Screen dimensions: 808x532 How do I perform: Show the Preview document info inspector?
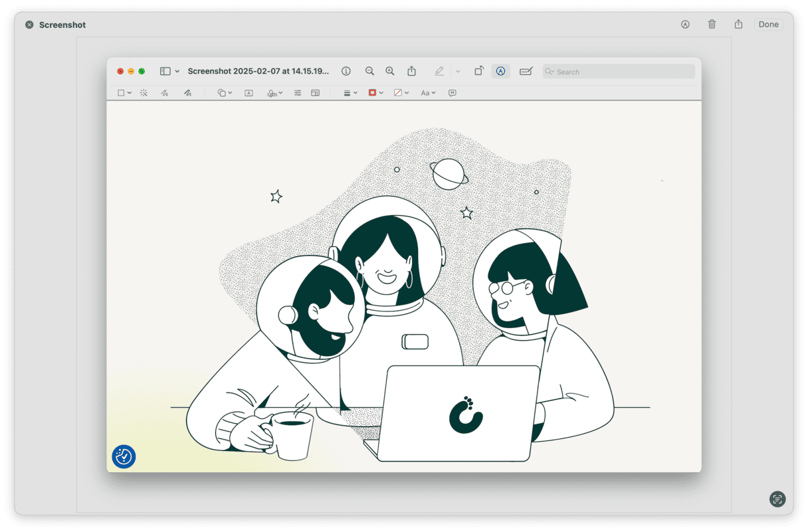[x=346, y=71]
